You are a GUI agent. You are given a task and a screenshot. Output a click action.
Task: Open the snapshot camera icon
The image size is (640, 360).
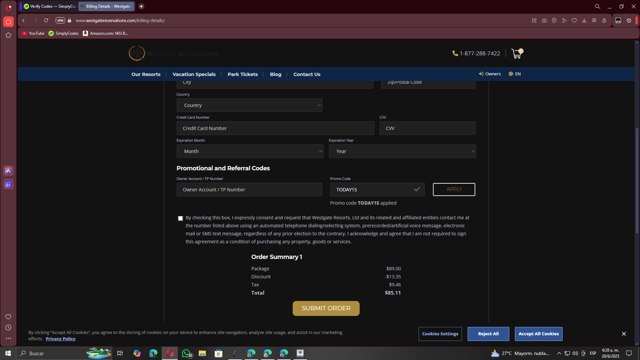click(x=544, y=20)
